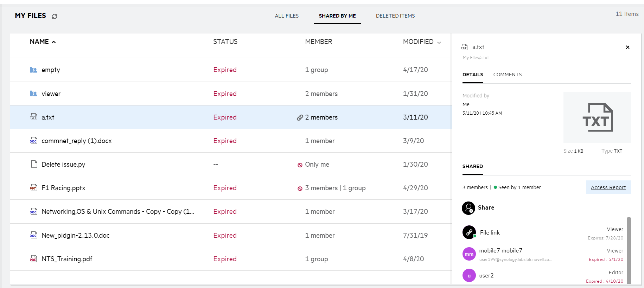Image resolution: width=644 pixels, height=288 pixels.
Task: Click the TXT file preview thumbnail
Action: pyautogui.click(x=597, y=117)
